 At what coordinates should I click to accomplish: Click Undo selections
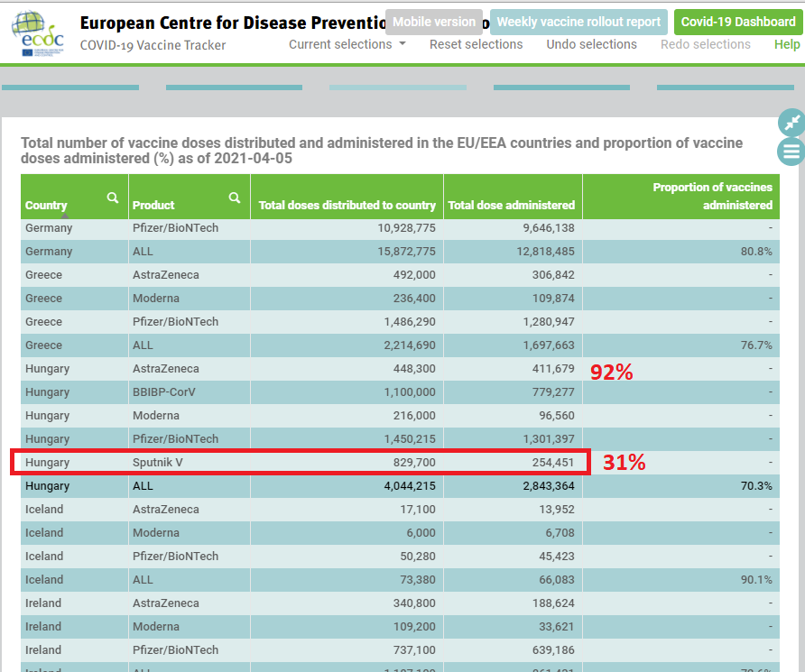591,44
